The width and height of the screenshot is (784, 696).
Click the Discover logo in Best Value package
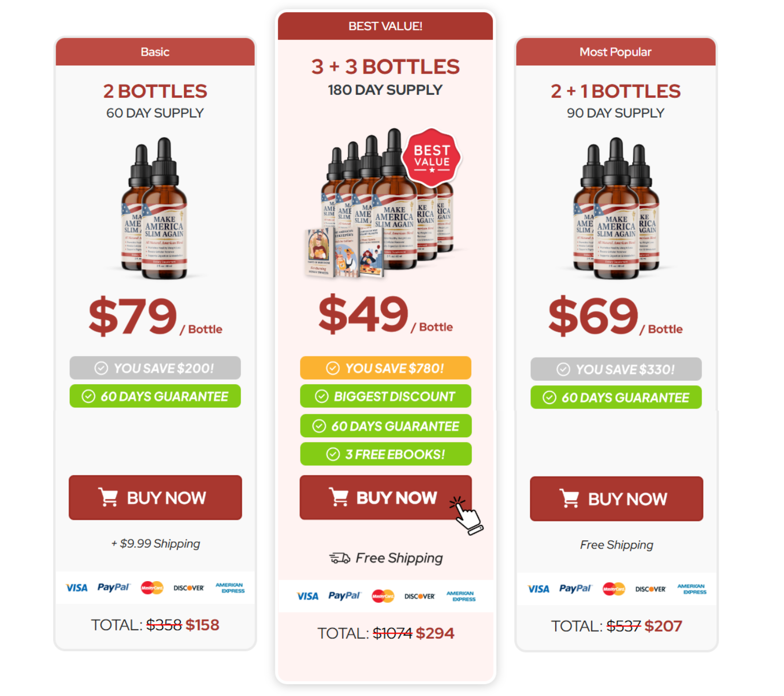(420, 596)
